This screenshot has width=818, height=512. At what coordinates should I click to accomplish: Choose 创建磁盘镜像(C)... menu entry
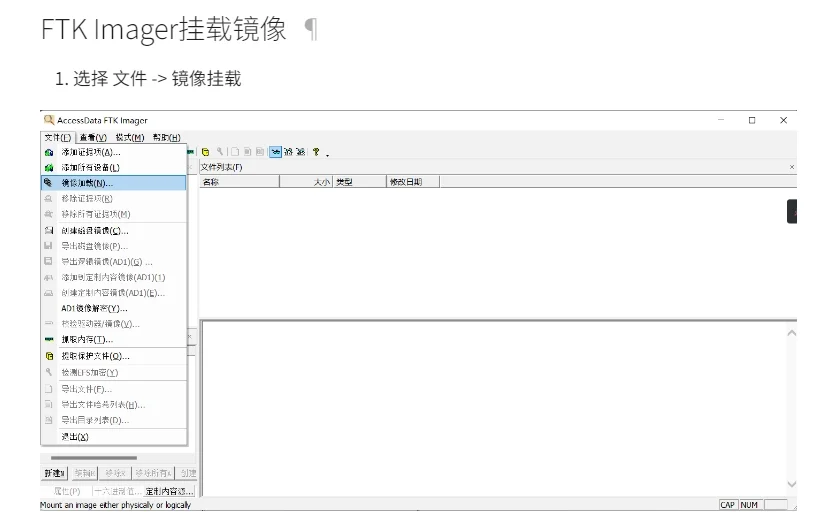coord(114,231)
